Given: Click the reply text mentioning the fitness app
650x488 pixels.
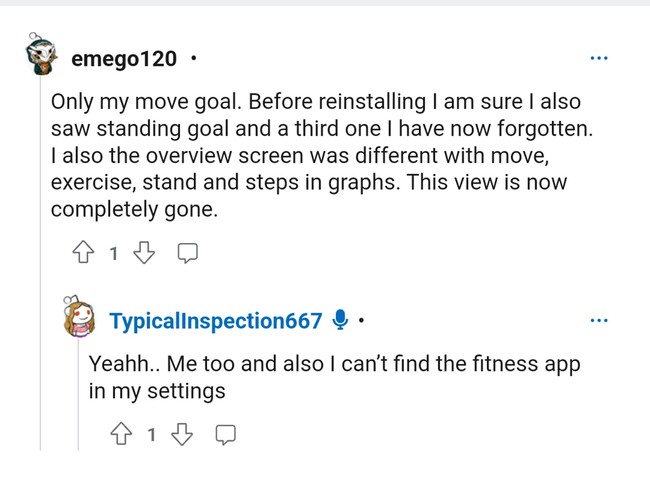Looking at the screenshot, I should pos(334,377).
